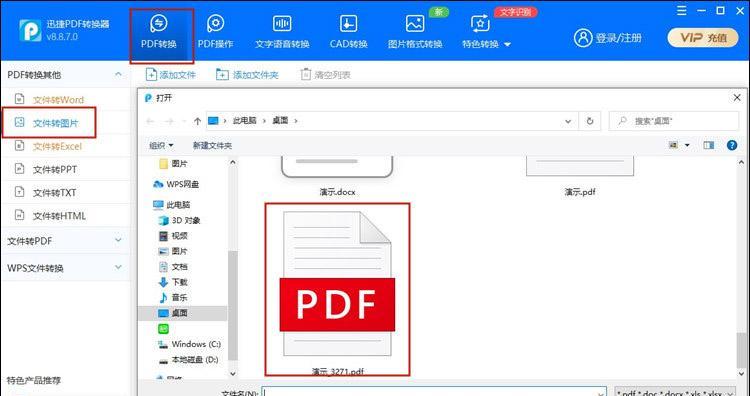Open the view options dropdown arrow
Image resolution: width=750 pixels, height=396 pixels.
coord(687,145)
